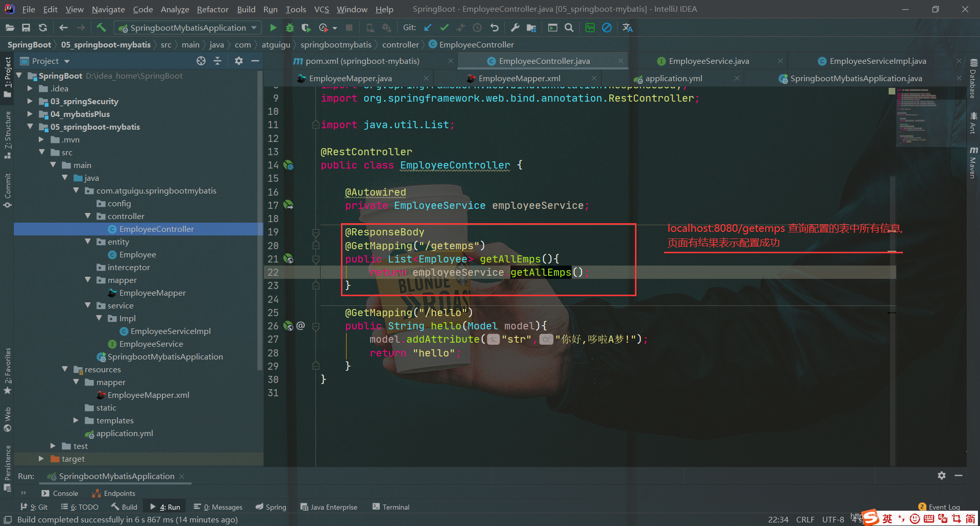The height and width of the screenshot is (526, 980).
Task: Rollback changes with Git revert icon
Action: tap(494, 28)
